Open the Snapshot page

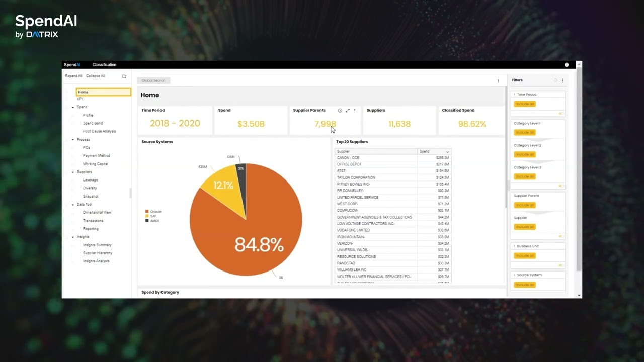[91, 197]
